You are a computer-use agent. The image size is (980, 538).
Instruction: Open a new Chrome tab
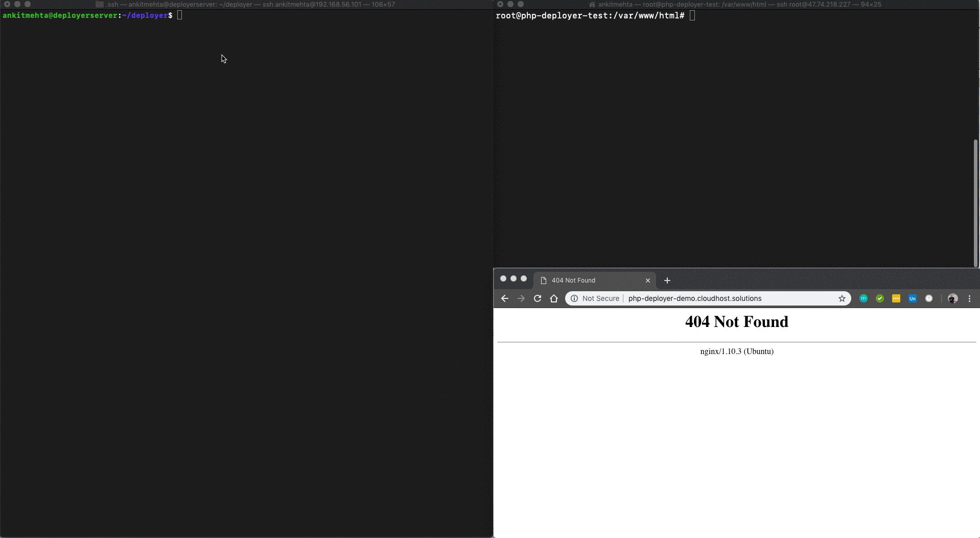tap(667, 280)
